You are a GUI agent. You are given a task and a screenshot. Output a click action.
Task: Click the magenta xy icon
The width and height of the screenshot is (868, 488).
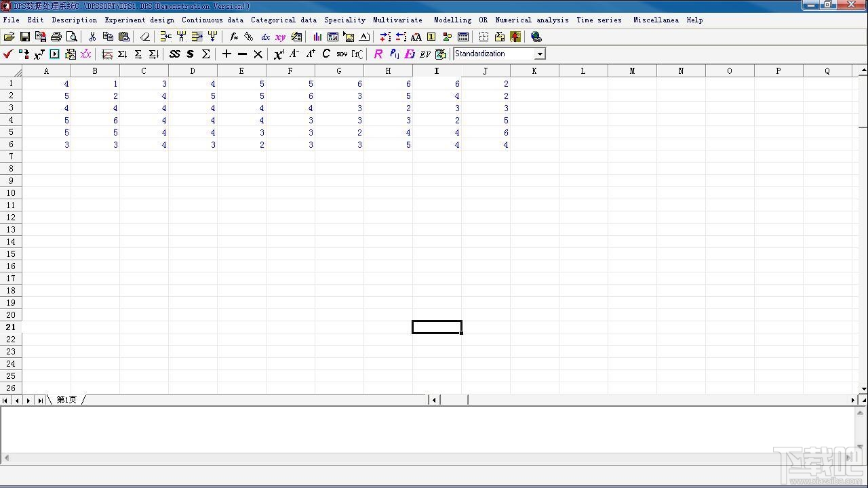280,37
